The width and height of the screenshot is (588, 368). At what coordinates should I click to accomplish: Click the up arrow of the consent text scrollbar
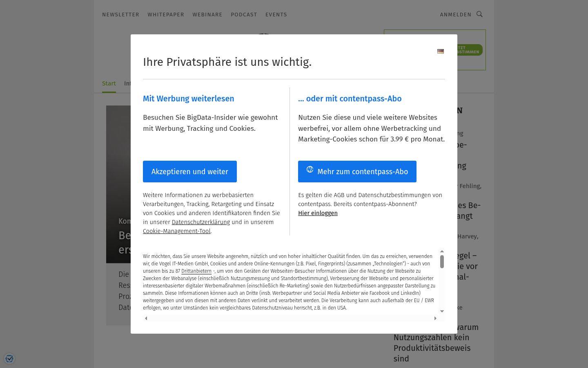[x=442, y=251]
